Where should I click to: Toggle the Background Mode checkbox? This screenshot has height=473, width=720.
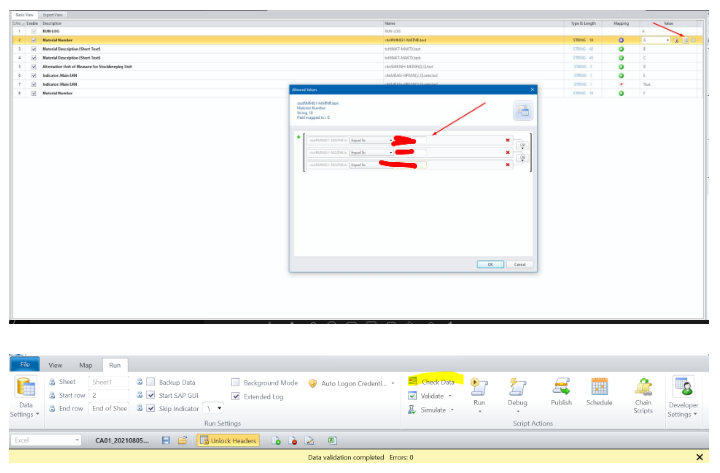[235, 382]
